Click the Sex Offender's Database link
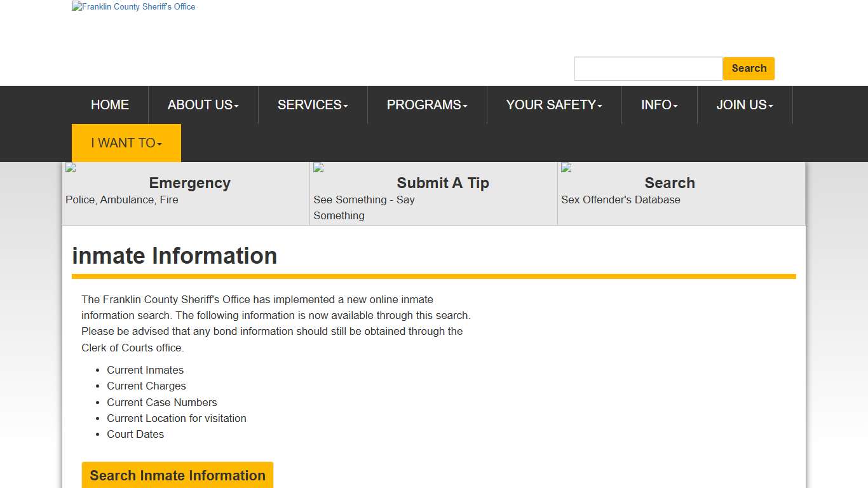The width and height of the screenshot is (868, 488). [620, 200]
